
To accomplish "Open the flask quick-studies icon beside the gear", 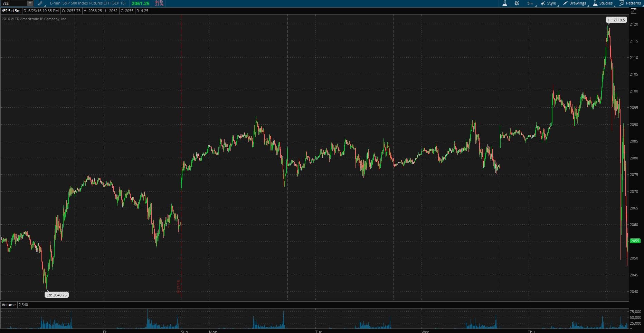I will click(x=504, y=3).
